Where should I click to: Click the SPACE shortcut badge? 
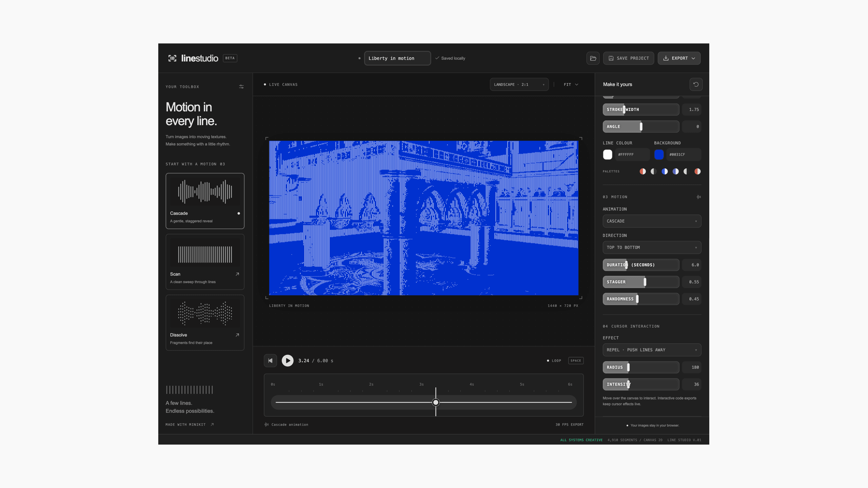click(576, 361)
